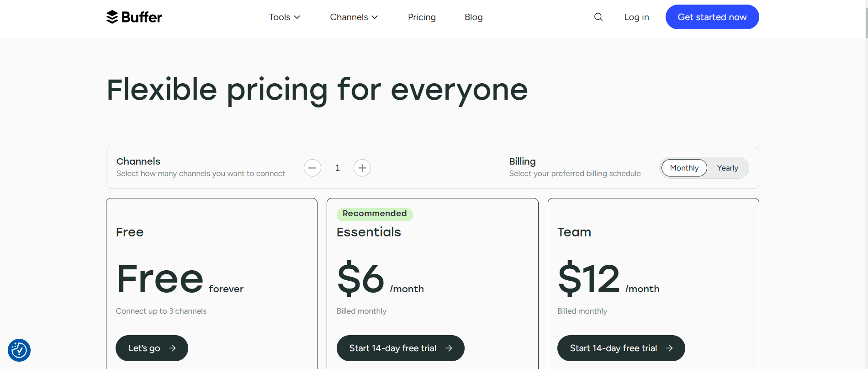Click the Team plan heading
Viewport: 868px width, 369px height.
point(574,232)
